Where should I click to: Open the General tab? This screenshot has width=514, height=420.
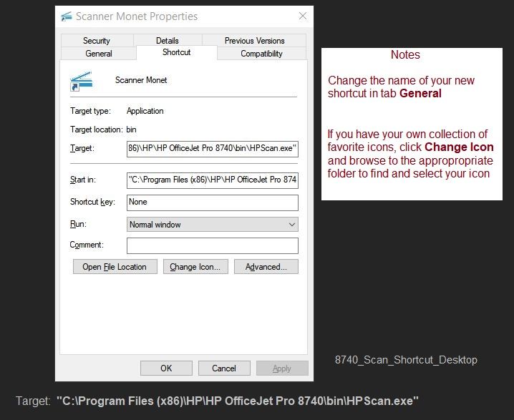coord(99,54)
